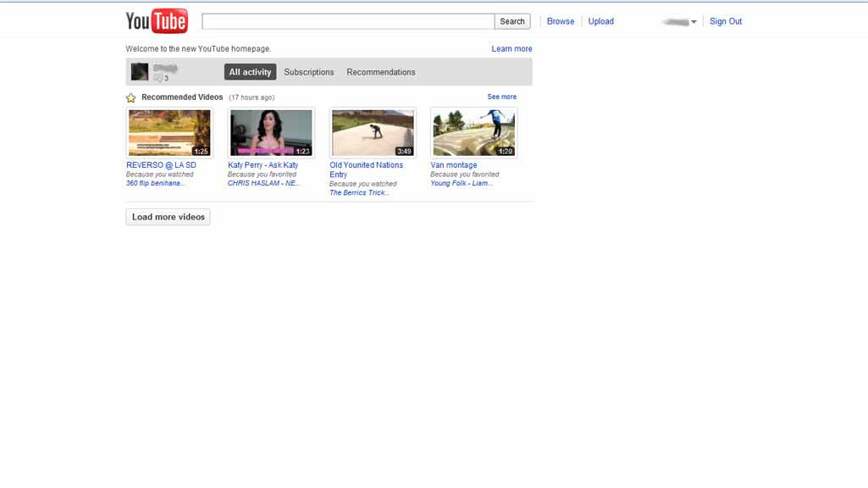The height and width of the screenshot is (488, 868).
Task: Click See more for Recommended Videos
Action: (x=501, y=97)
